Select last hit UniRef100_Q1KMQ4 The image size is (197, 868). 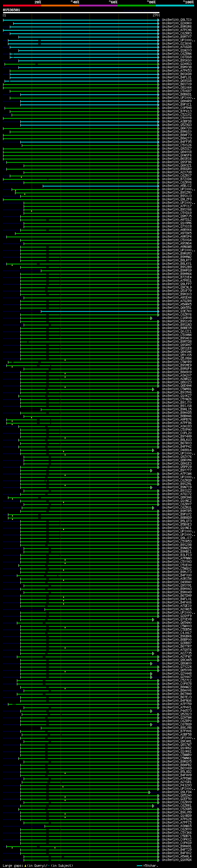pos(177,860)
